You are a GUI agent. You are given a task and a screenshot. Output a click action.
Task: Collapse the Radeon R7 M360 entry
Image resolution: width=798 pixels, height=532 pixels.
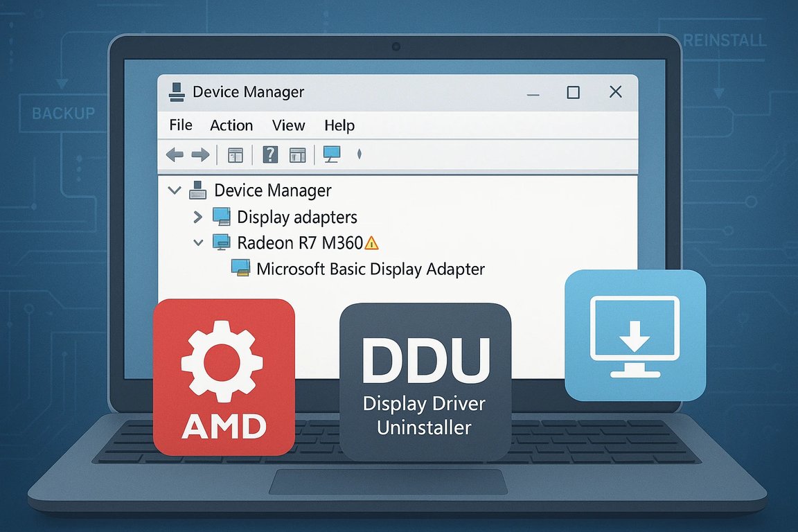coord(198,242)
